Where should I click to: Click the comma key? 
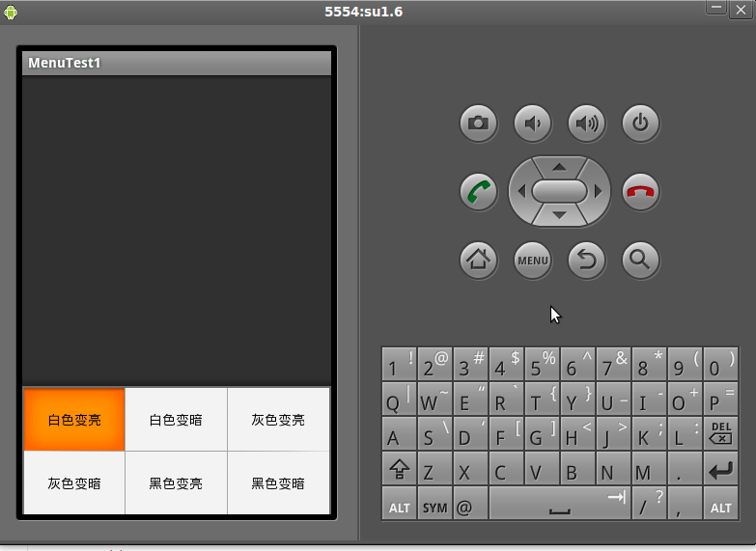tap(685, 504)
